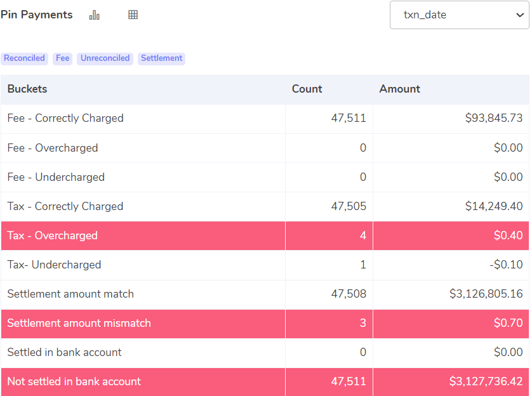Select the Reconciled filter tag
Viewport: 532px width, 396px height.
[24, 58]
